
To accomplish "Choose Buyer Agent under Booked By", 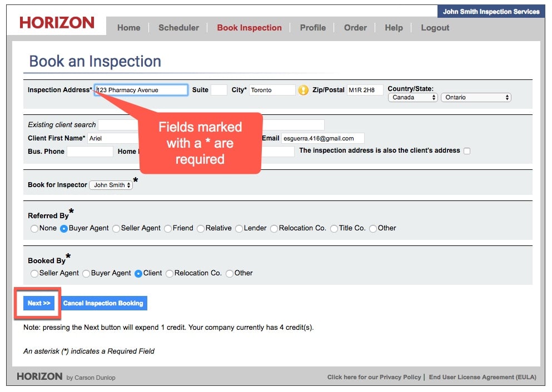I will click(x=86, y=273).
